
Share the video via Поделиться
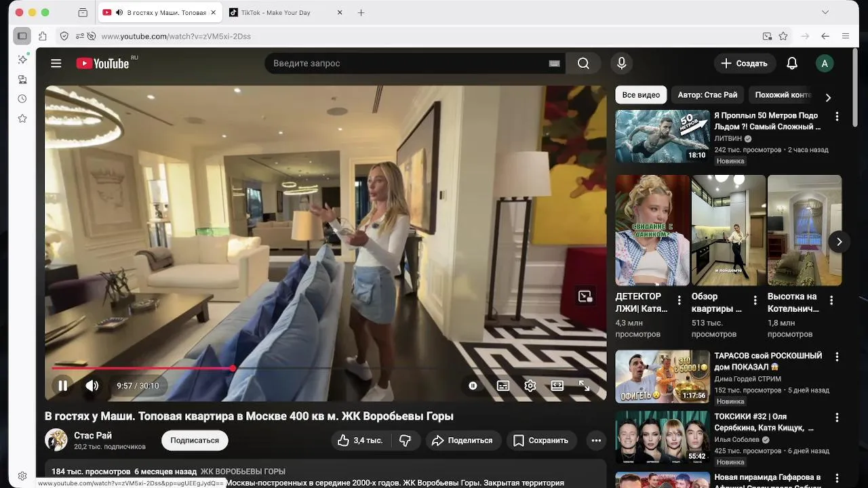[x=462, y=441]
